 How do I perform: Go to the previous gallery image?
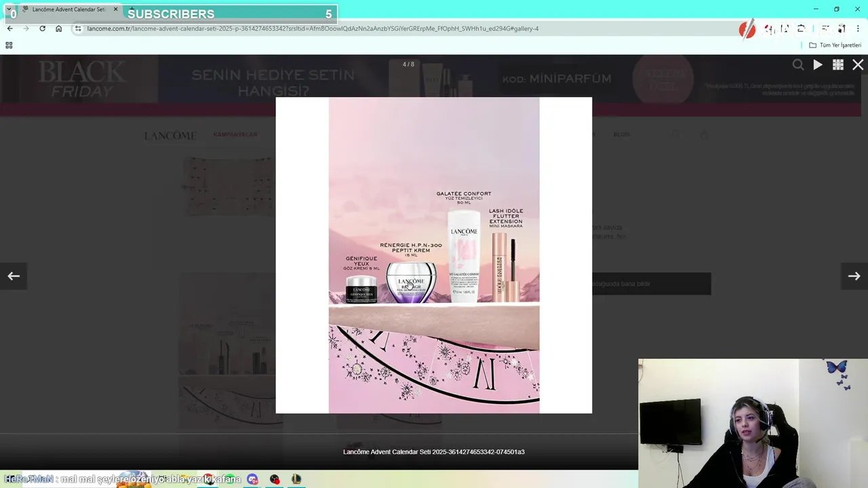14,276
